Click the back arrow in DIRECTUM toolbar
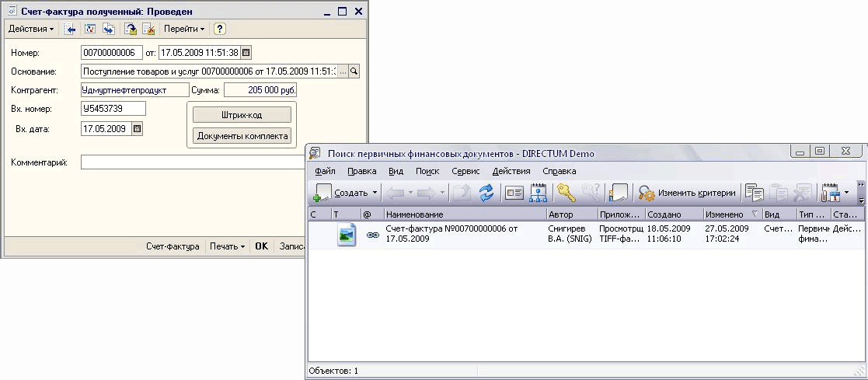The width and height of the screenshot is (868, 380). [395, 193]
